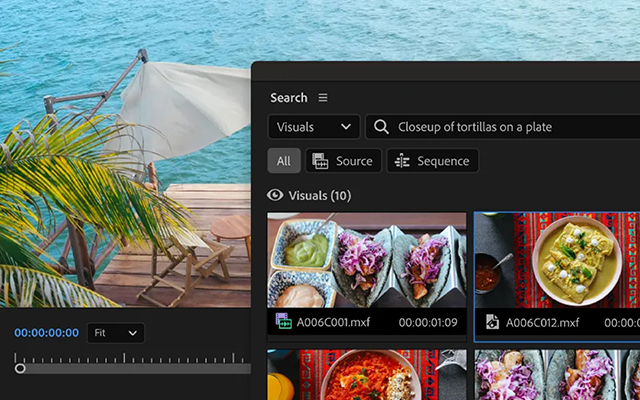640x400 pixels.
Task: Toggle the Visuals section eye icon
Action: point(275,195)
